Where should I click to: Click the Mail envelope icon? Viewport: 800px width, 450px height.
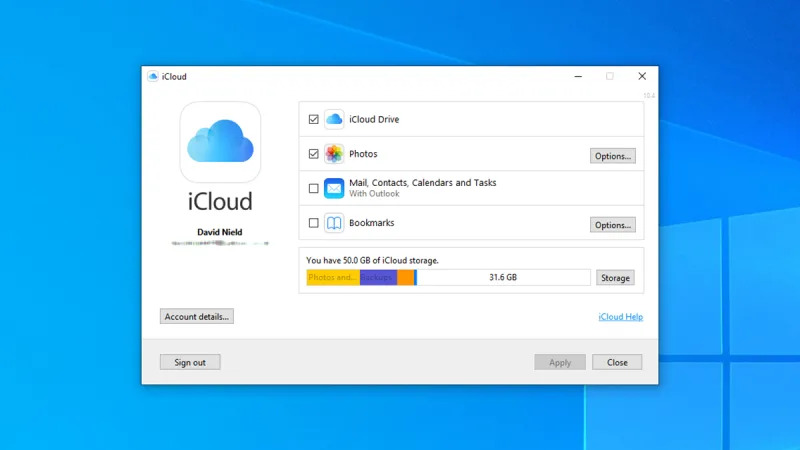[334, 188]
